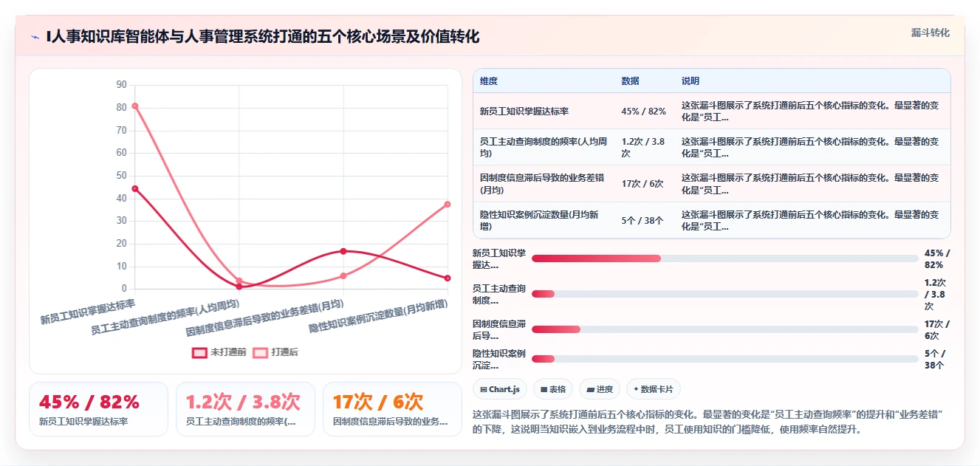Select the 进度 tag
Screen dimensions: 980x466
point(600,389)
